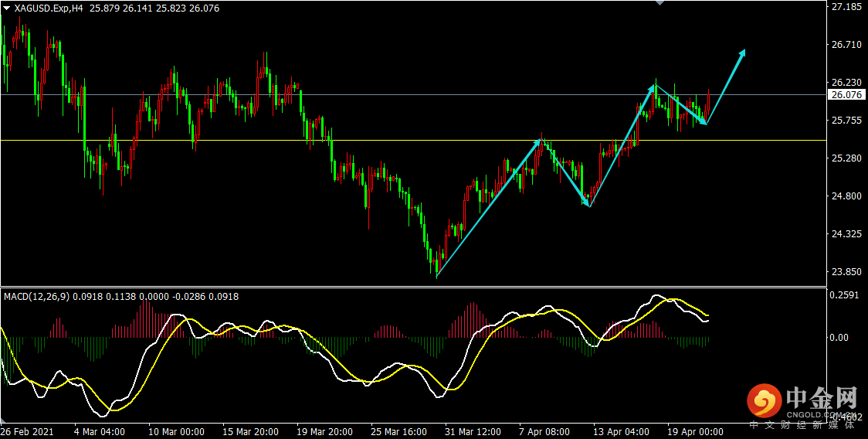The height and width of the screenshot is (439, 868).
Task: Click the 26 Feb 2021 date label
Action: 26,432
